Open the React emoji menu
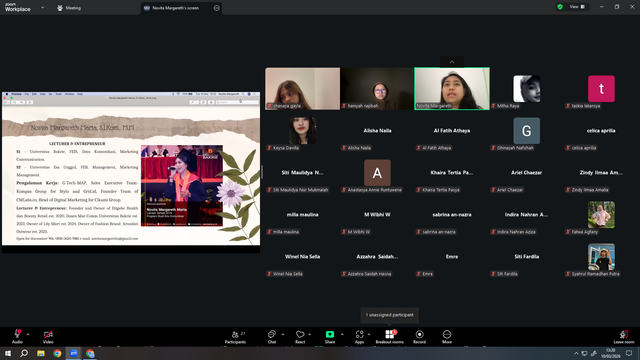The image size is (640, 360). [x=300, y=337]
